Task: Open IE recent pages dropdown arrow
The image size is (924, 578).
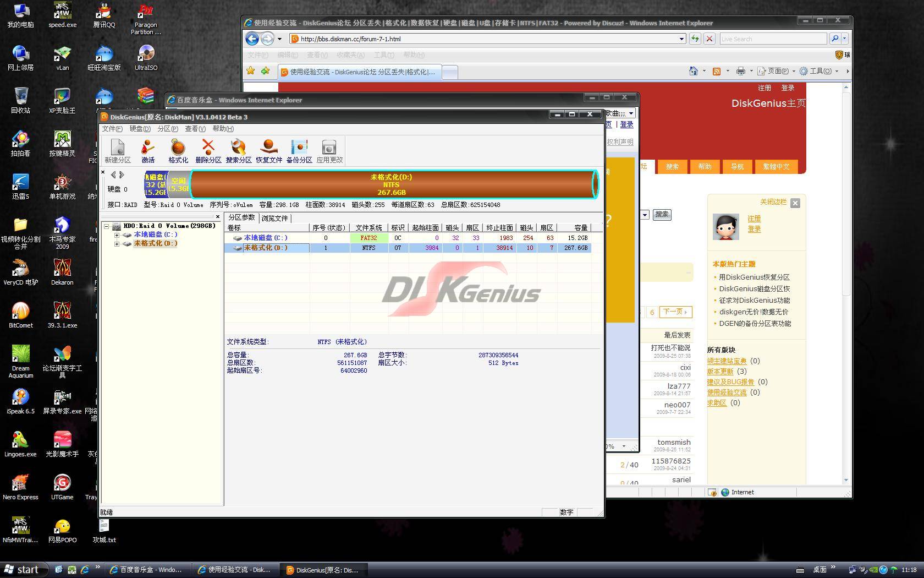Action: tap(279, 39)
